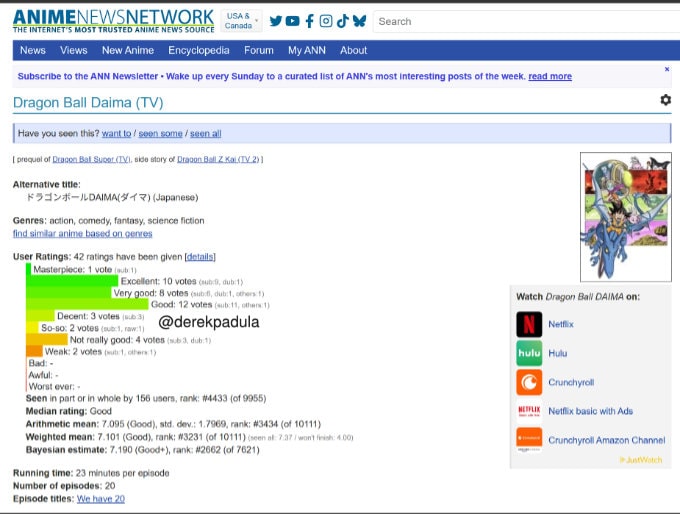Open page settings gear icon
Screen dimensions: 680x514
click(665, 100)
